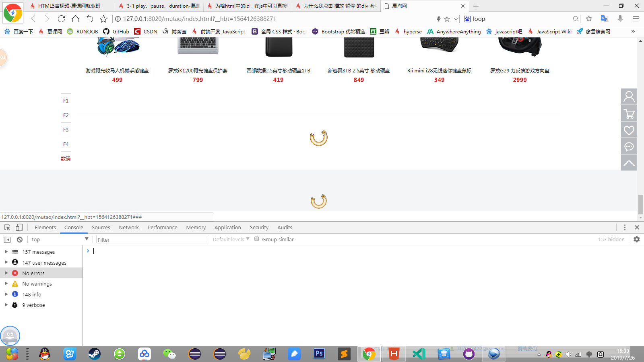The width and height of the screenshot is (644, 362).
Task: Expand the No errors group
Action: pyautogui.click(x=6, y=273)
